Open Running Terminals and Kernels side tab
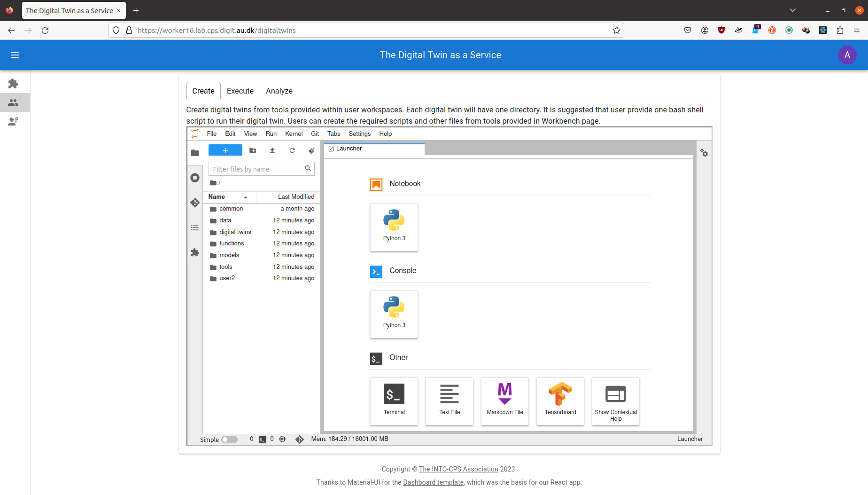 195,178
